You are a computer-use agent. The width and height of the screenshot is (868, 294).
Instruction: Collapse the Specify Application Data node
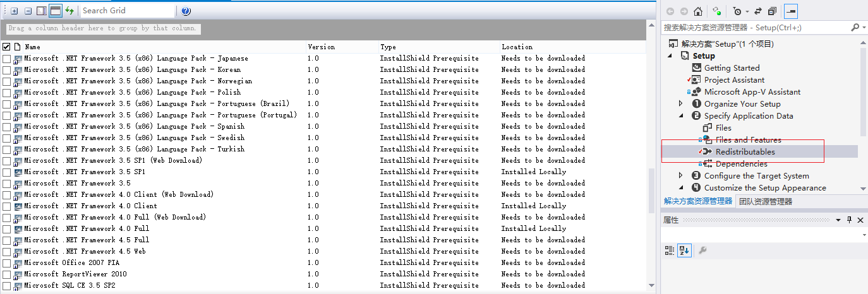point(681,116)
